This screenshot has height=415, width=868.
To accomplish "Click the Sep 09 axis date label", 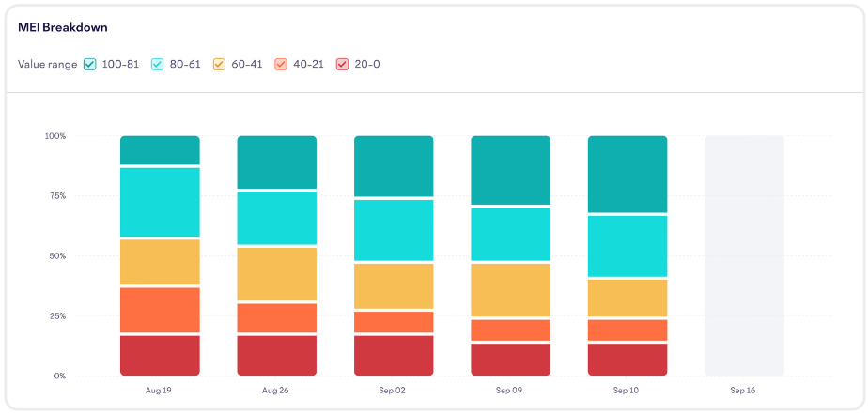I will coord(509,391).
